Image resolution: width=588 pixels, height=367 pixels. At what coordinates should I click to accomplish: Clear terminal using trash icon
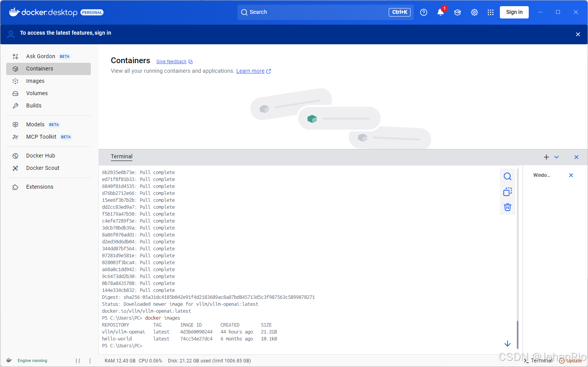[x=508, y=207]
